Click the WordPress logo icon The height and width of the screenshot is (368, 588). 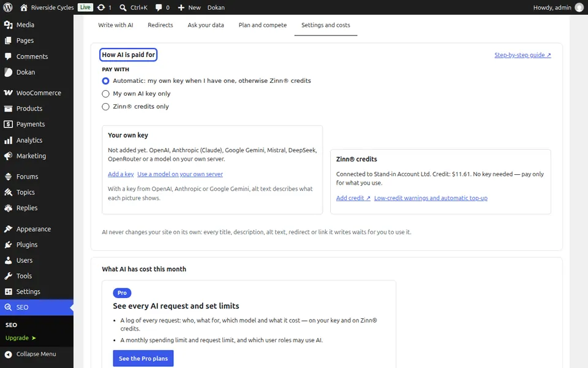tap(7, 7)
